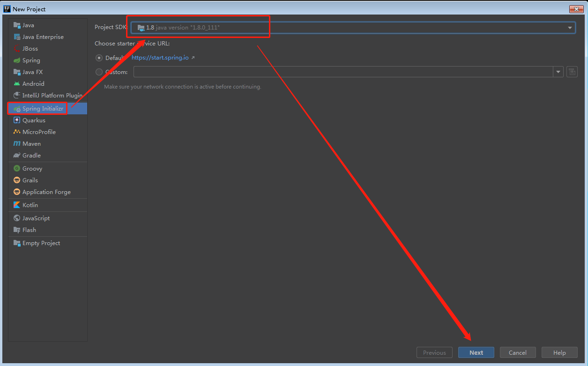This screenshot has width=588, height=366.
Task: Click the Quarkus icon
Action: point(17,120)
